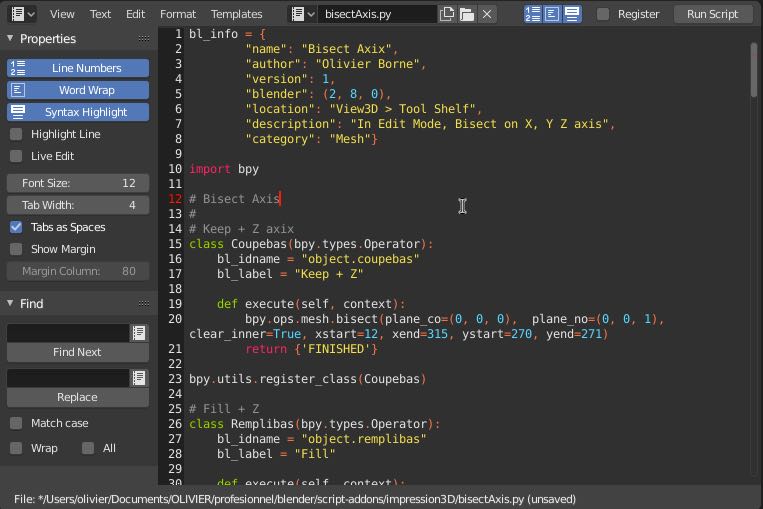763x509 pixels.
Task: Enable the Highlight Line checkbox
Action: pyautogui.click(x=16, y=134)
